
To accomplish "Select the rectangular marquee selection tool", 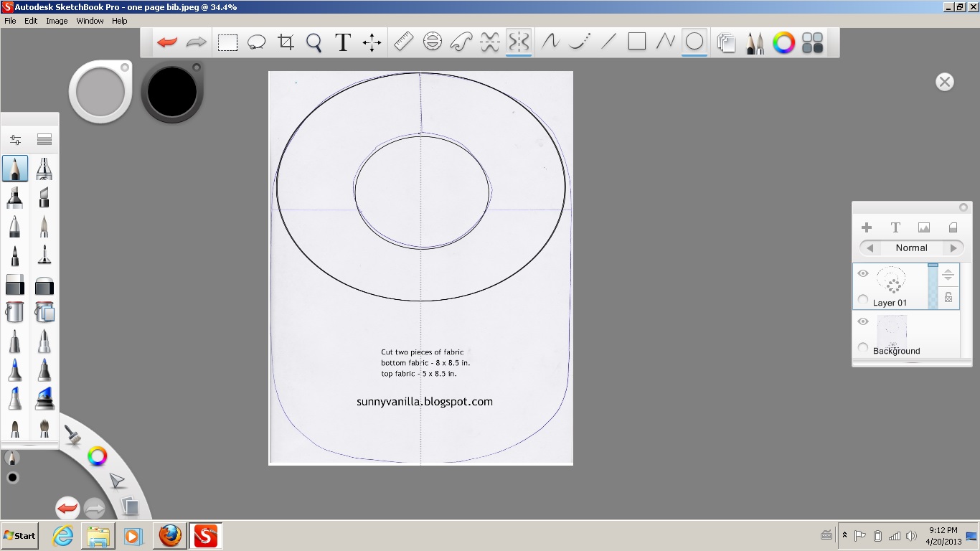I will (x=227, y=42).
